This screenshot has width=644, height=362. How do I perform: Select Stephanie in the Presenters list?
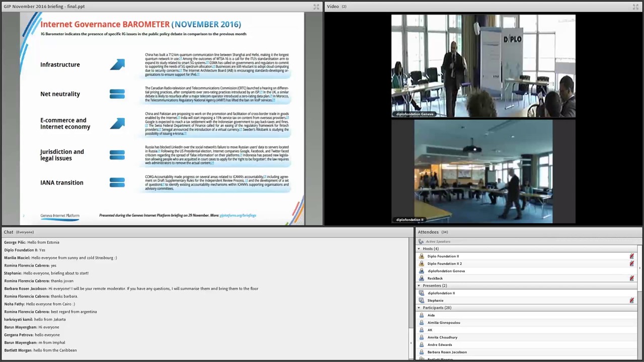[435, 301]
